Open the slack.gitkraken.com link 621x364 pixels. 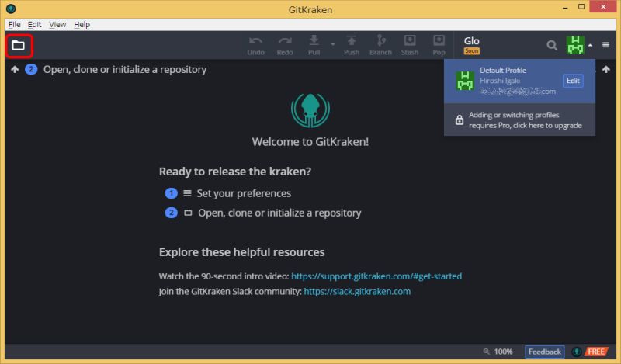point(357,292)
